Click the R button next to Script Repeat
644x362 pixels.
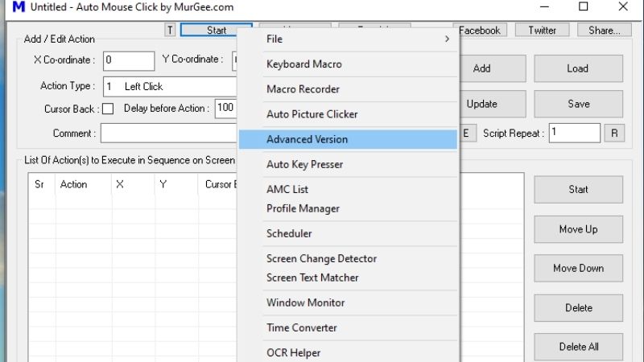click(614, 133)
